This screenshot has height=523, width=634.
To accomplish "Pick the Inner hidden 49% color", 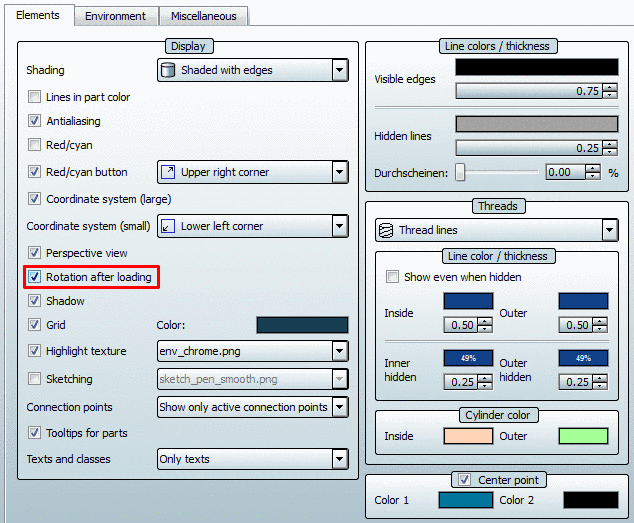I will [x=468, y=358].
